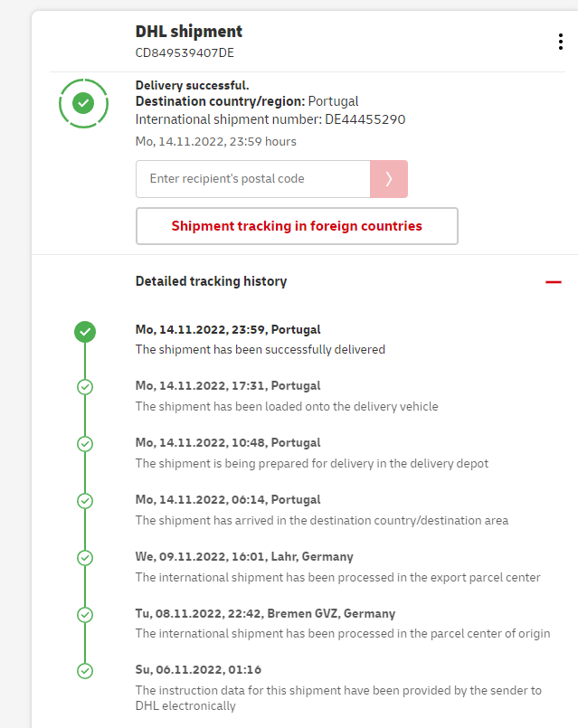Focus the recipient's postal code input field
Image resolution: width=578 pixels, height=728 pixels.
[252, 179]
